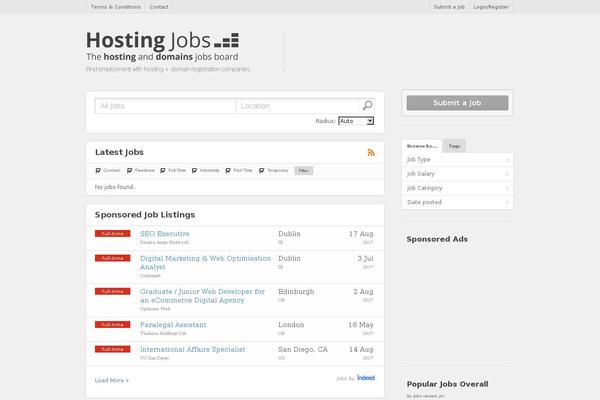
Task: Expand the Job Salary browse row
Action: 457,174
